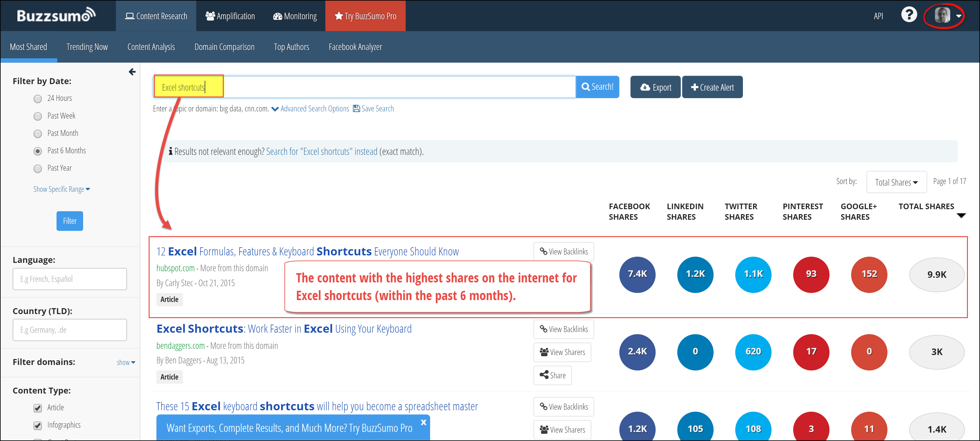Switch to Trending Now

[x=87, y=47]
